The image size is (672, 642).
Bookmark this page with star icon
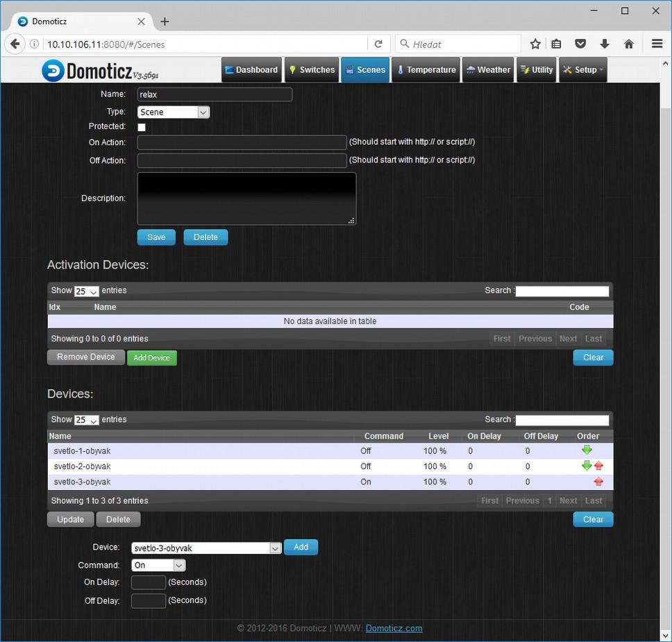[535, 44]
